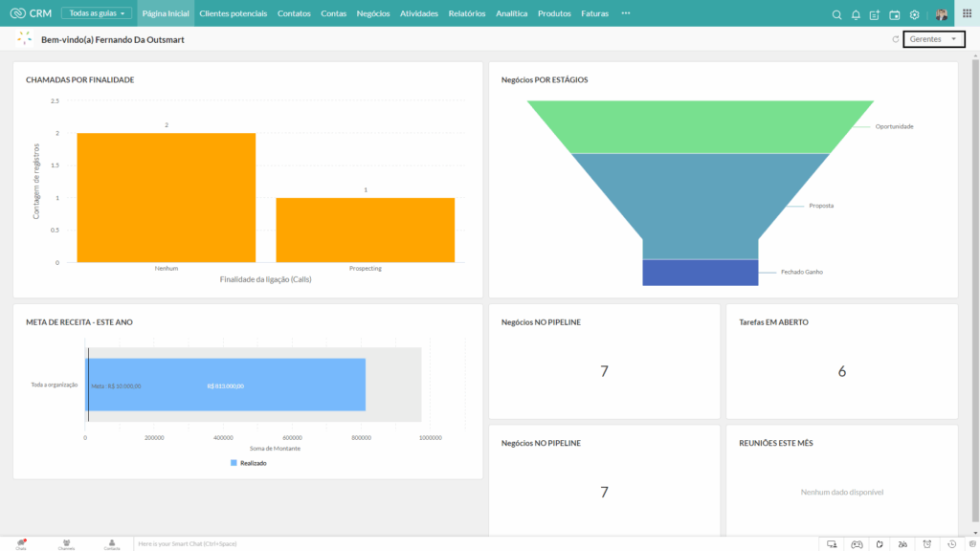The image size is (980, 551).
Task: Open Contacts in the bottom bar
Action: (112, 544)
